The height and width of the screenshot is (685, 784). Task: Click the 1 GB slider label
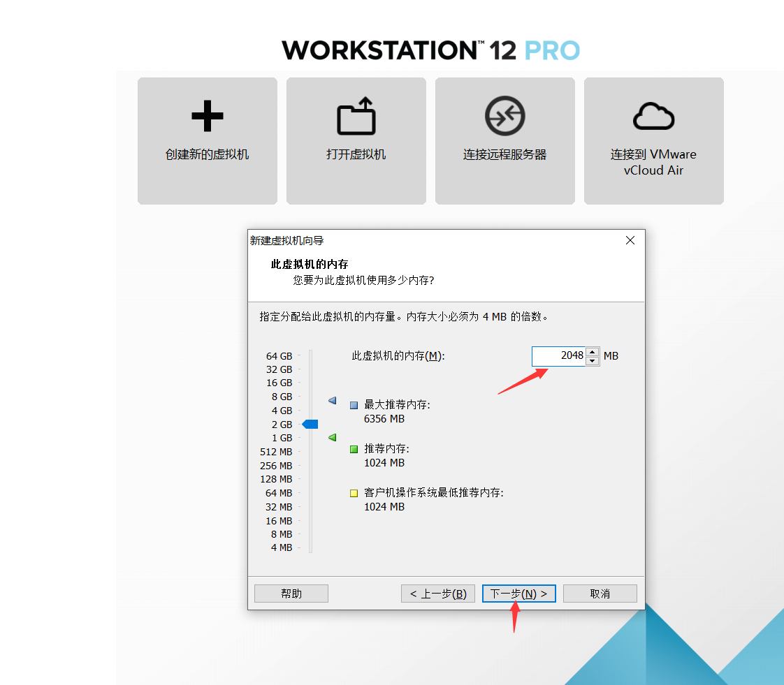click(x=282, y=439)
